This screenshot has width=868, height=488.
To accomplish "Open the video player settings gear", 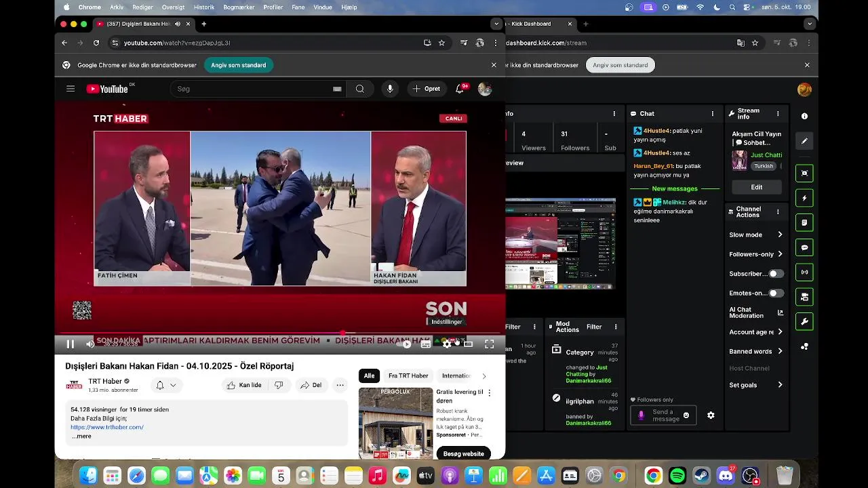I will tap(447, 344).
